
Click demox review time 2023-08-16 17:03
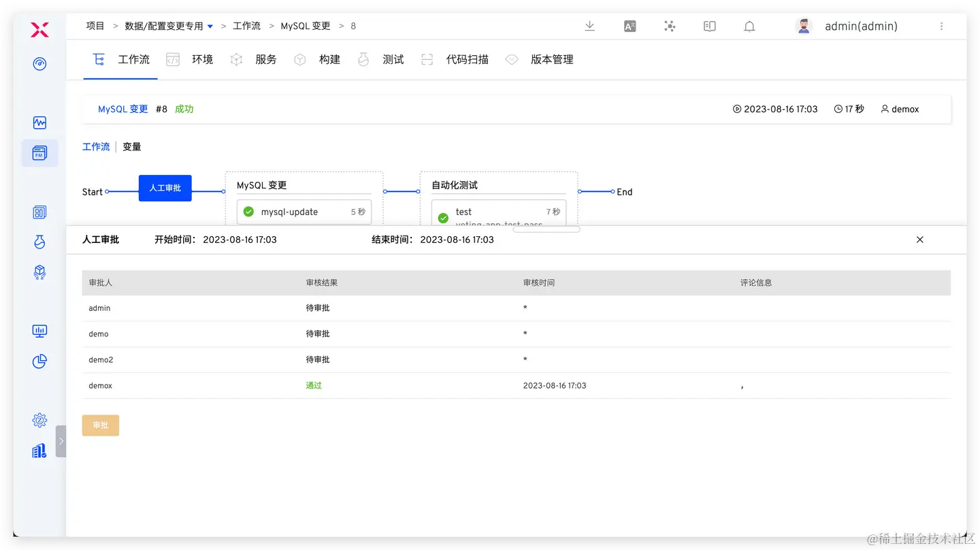[555, 385]
